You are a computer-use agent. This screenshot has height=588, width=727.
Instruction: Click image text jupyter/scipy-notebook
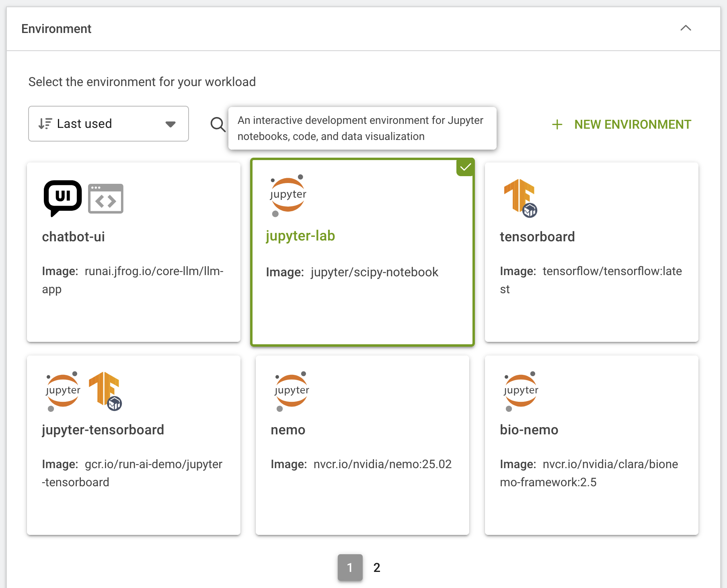pyautogui.click(x=374, y=272)
